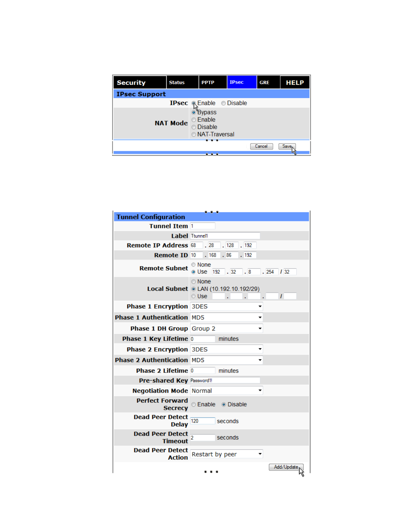Click Remote ID octet 168
Image resolution: width=411 pixels, height=532 pixels.
[214, 255]
